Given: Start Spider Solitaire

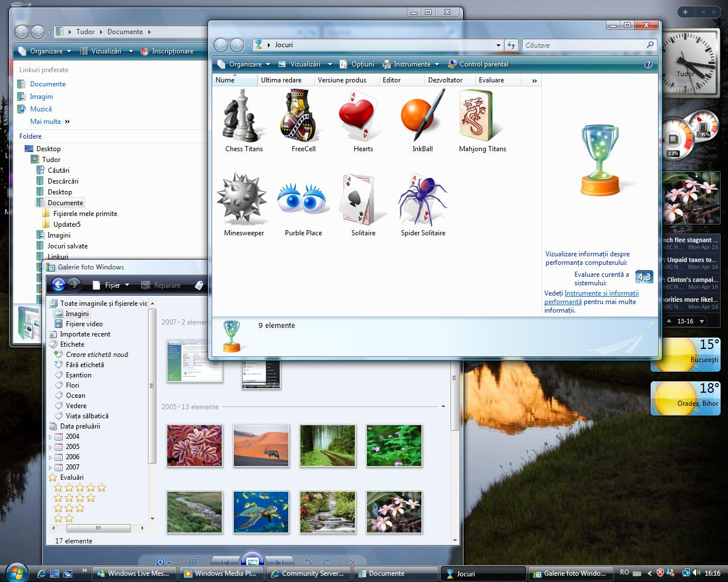Looking at the screenshot, I should click(x=422, y=200).
